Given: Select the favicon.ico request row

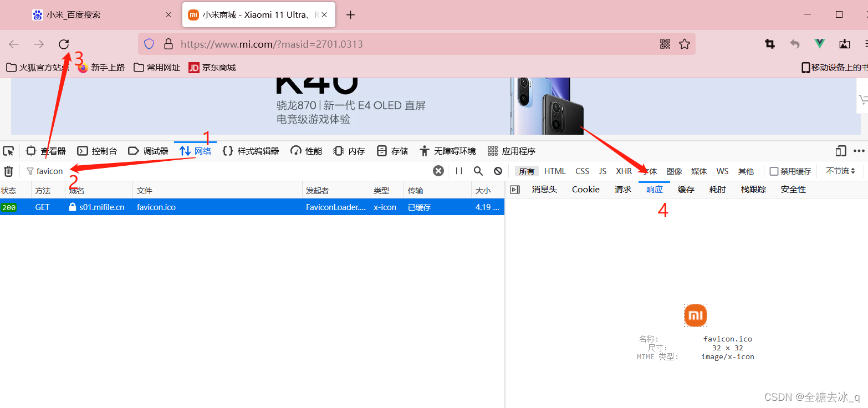Looking at the screenshot, I should [252, 207].
